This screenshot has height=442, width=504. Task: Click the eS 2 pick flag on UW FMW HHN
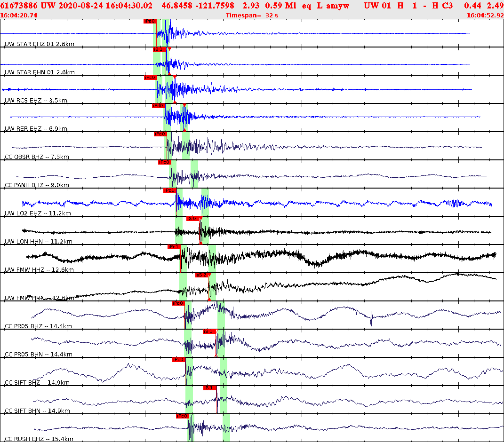(x=203, y=275)
